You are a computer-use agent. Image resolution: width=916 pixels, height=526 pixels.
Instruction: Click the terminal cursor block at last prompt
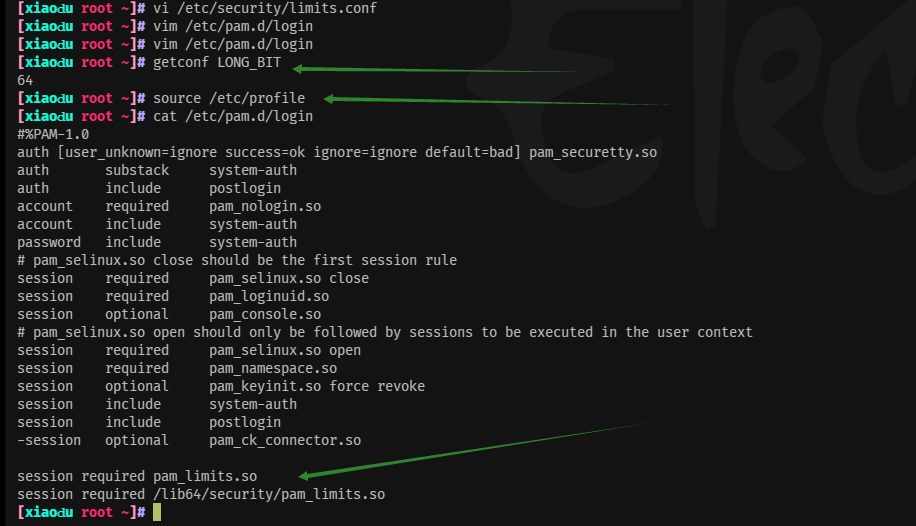157,513
